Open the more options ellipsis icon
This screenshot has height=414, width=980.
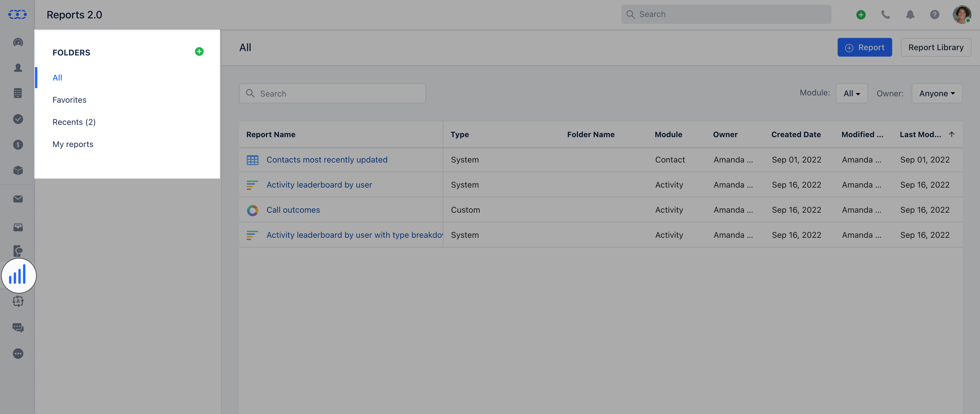[x=18, y=354]
